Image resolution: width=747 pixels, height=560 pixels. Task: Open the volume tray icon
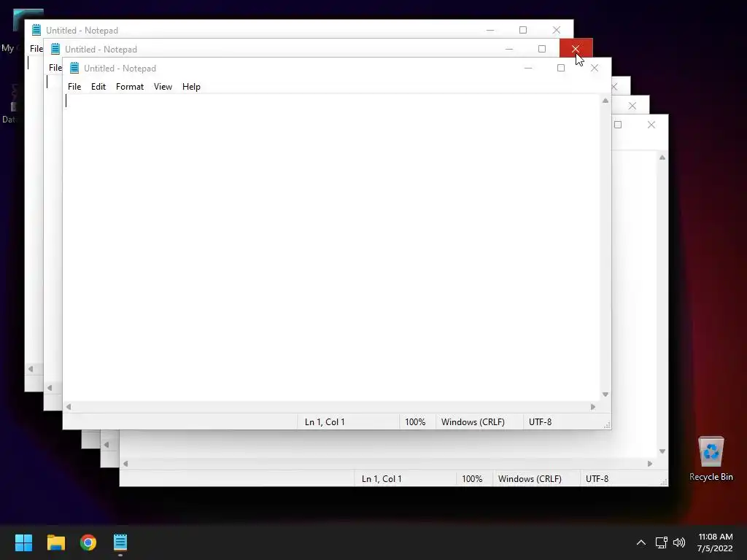coord(679,542)
